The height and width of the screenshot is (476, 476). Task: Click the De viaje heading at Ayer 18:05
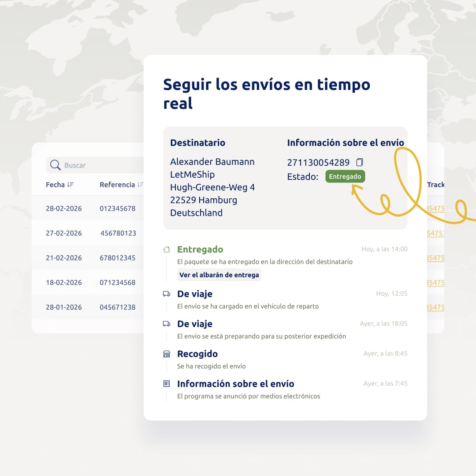(195, 324)
